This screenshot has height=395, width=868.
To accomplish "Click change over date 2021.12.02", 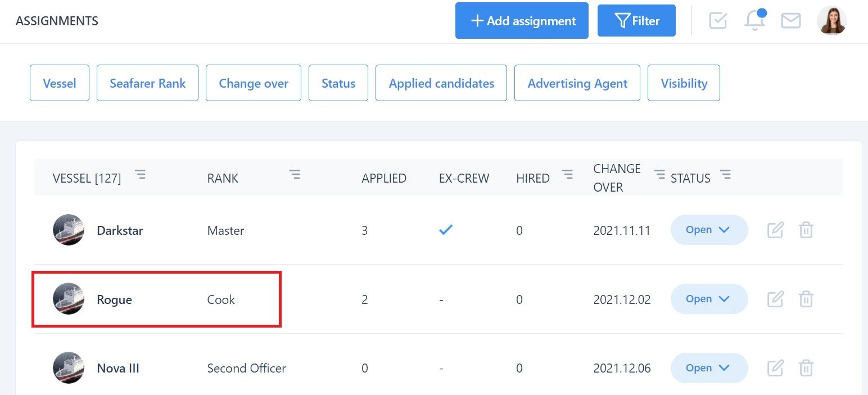I will pyautogui.click(x=622, y=299).
